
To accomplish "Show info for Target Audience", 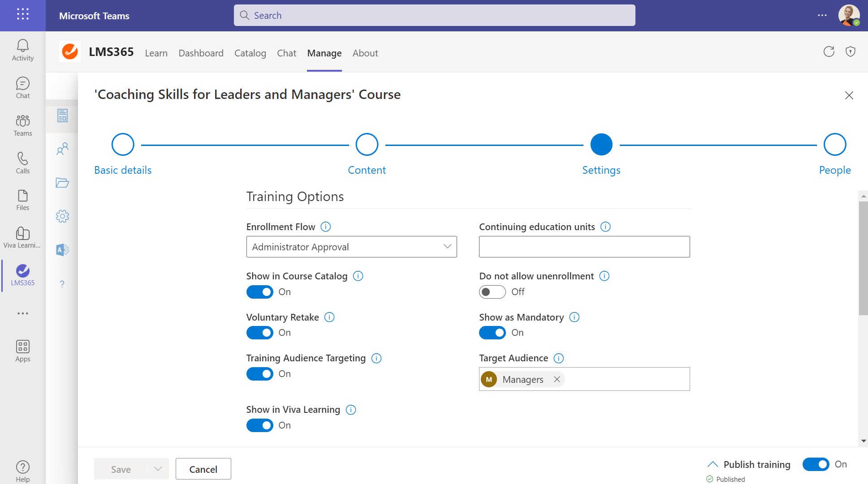I will (x=559, y=359).
